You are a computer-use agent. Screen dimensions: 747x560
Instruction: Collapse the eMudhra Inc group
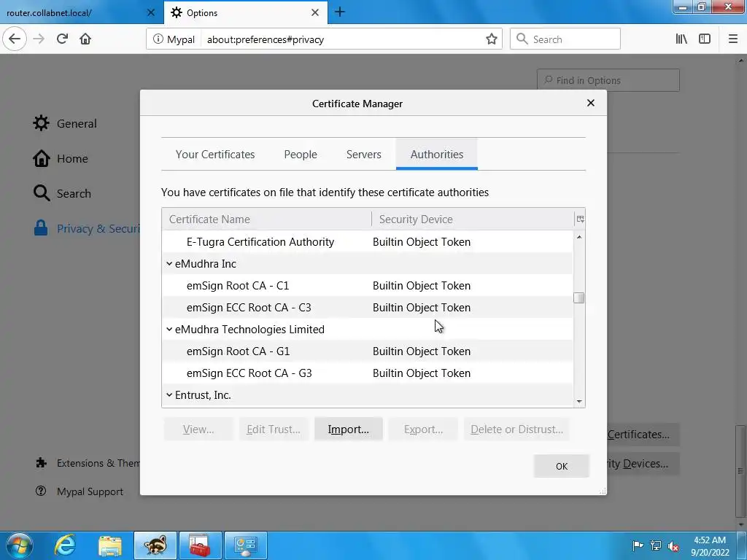pyautogui.click(x=169, y=263)
